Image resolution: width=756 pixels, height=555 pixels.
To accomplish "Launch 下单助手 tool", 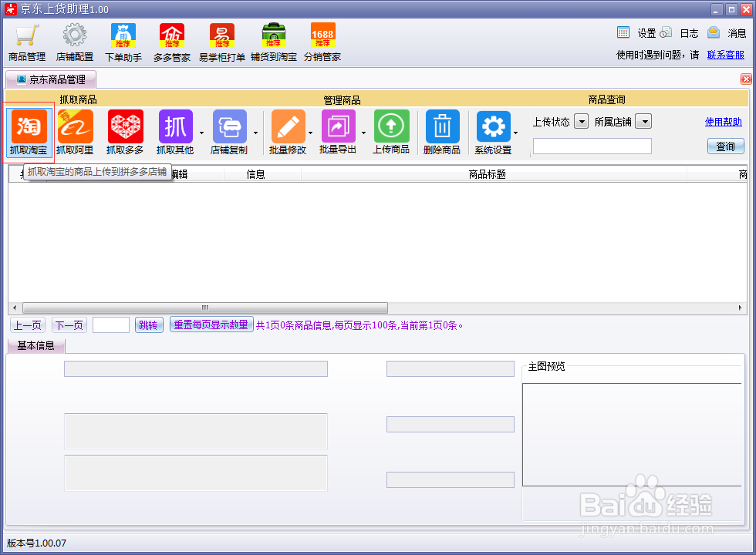I will pos(123,43).
